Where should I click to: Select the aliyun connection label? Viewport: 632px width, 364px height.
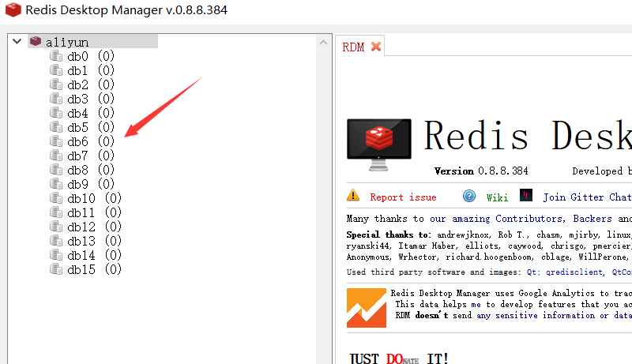(x=67, y=42)
